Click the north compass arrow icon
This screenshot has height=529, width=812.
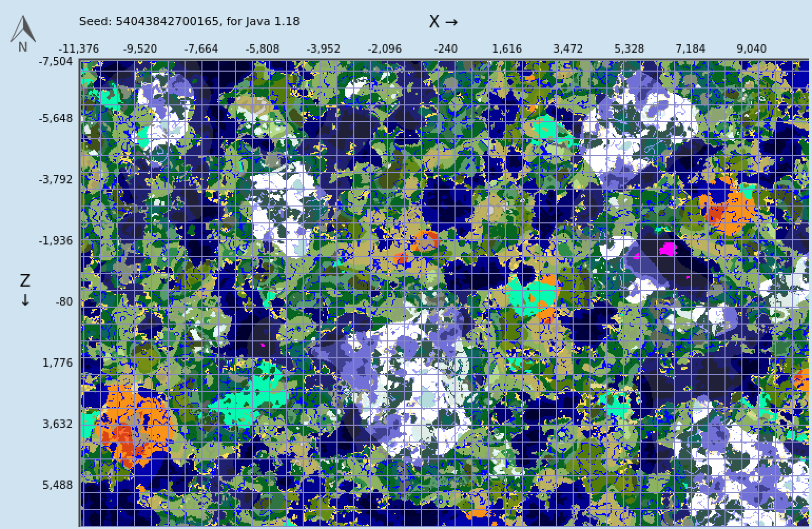[23, 33]
